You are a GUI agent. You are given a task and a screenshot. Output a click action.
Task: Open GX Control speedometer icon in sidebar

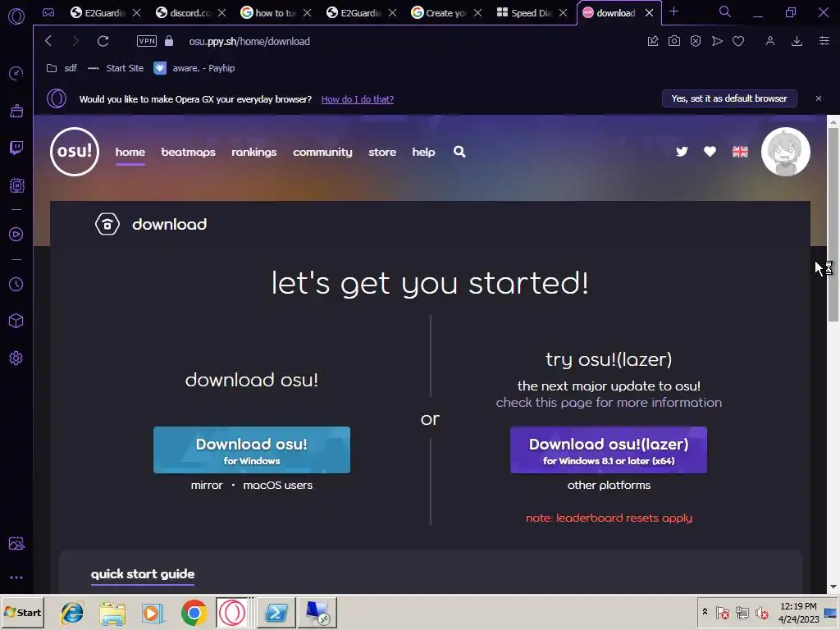point(16,73)
